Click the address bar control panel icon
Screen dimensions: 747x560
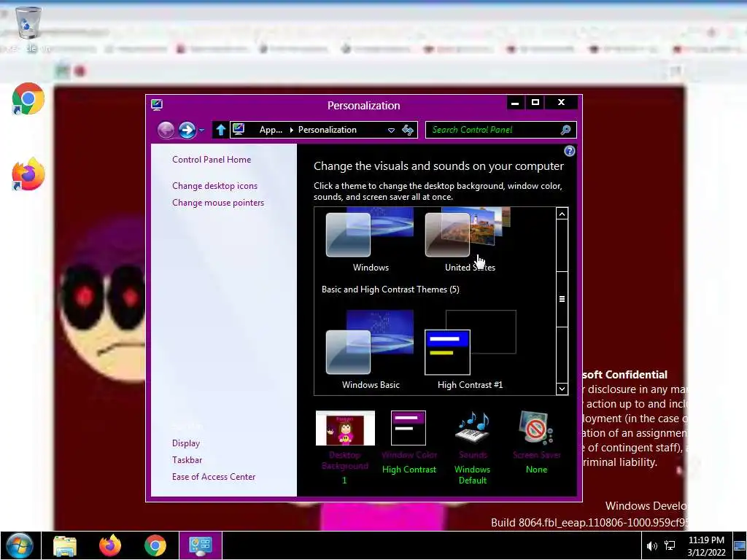tap(239, 130)
